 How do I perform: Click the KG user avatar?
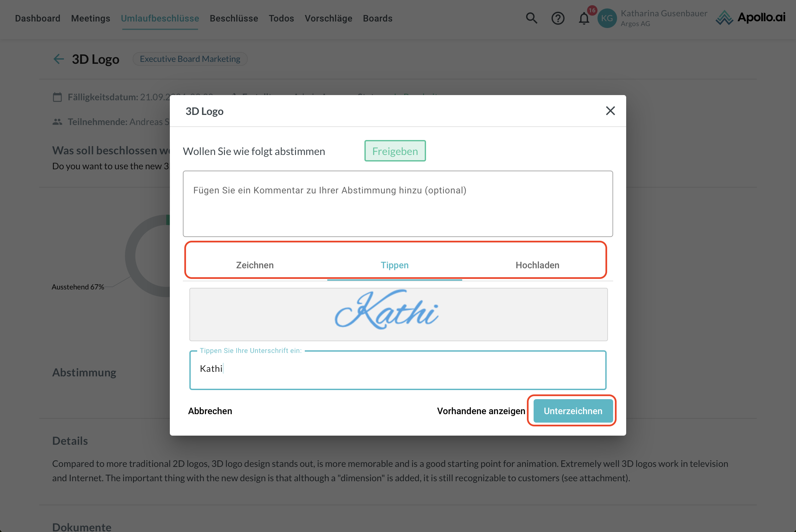click(607, 18)
